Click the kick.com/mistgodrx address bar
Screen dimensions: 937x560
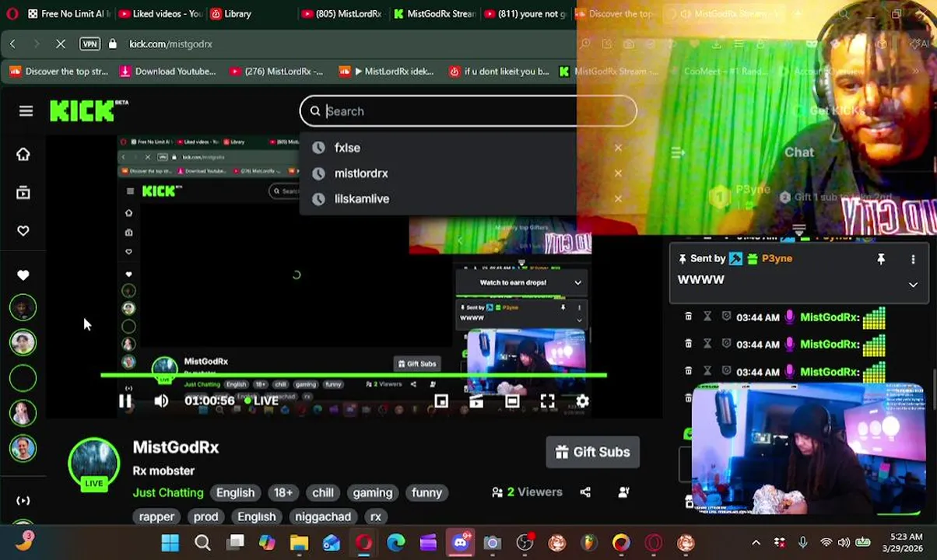pyautogui.click(x=170, y=44)
